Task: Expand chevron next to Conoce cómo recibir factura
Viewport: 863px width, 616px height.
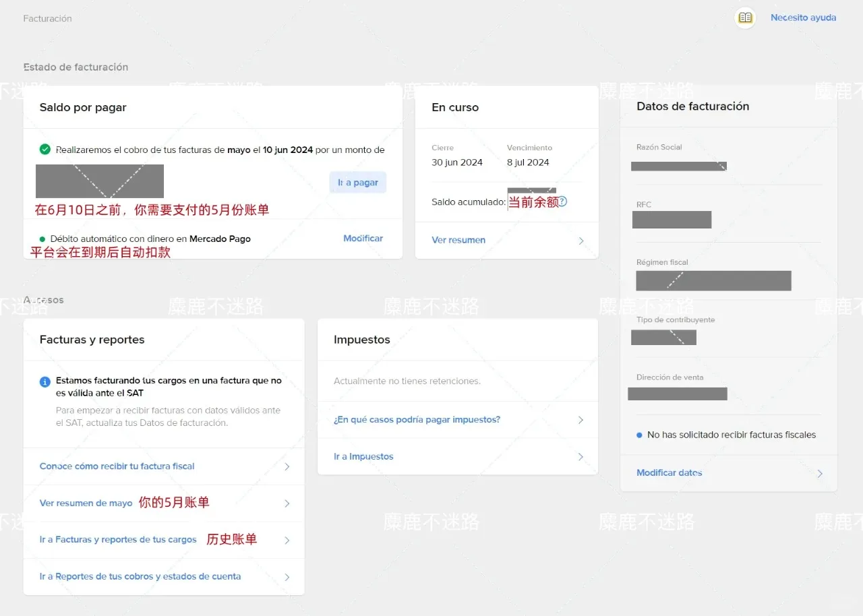Action: coord(287,466)
